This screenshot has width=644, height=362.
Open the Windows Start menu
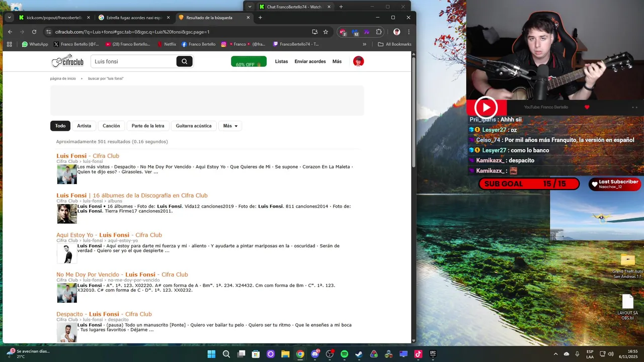point(211,354)
